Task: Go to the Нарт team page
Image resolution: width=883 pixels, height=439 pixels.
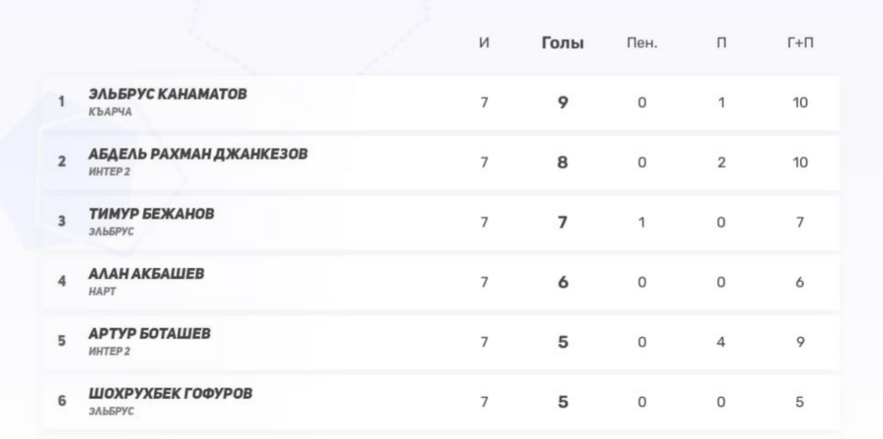Action: (103, 291)
